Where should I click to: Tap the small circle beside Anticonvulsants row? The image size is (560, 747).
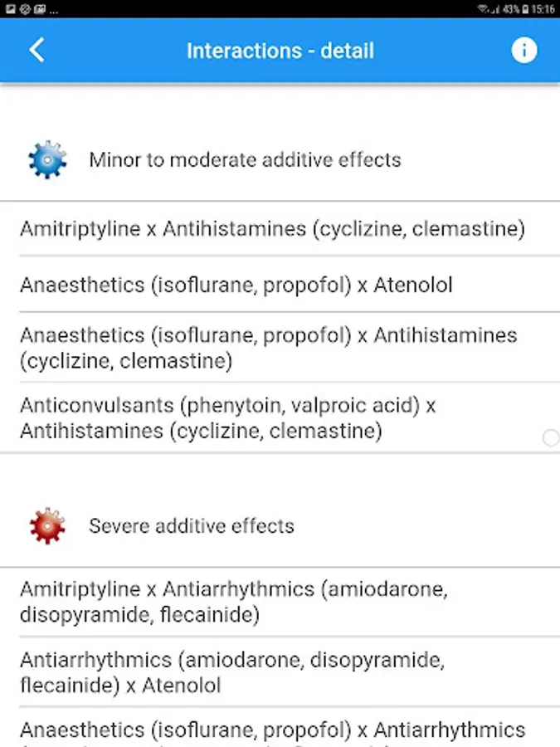[x=551, y=438]
